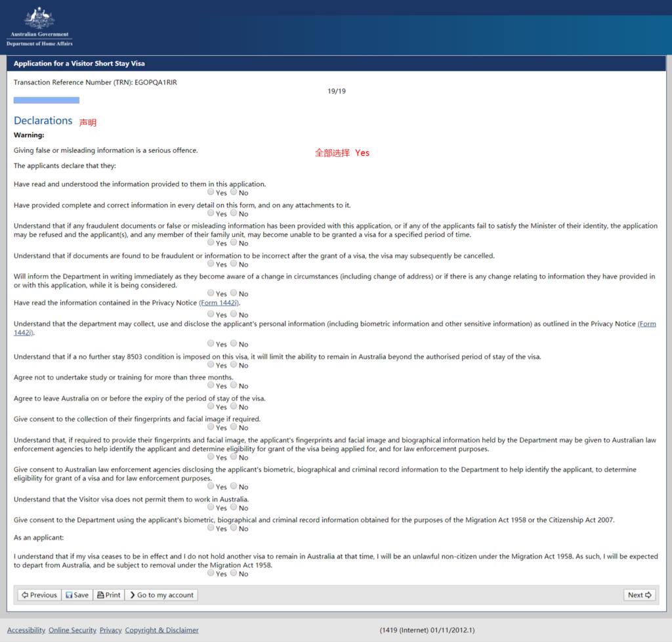The image size is (672, 642).
Task: Click the 'As an applicant:' text
Action: tap(39, 538)
